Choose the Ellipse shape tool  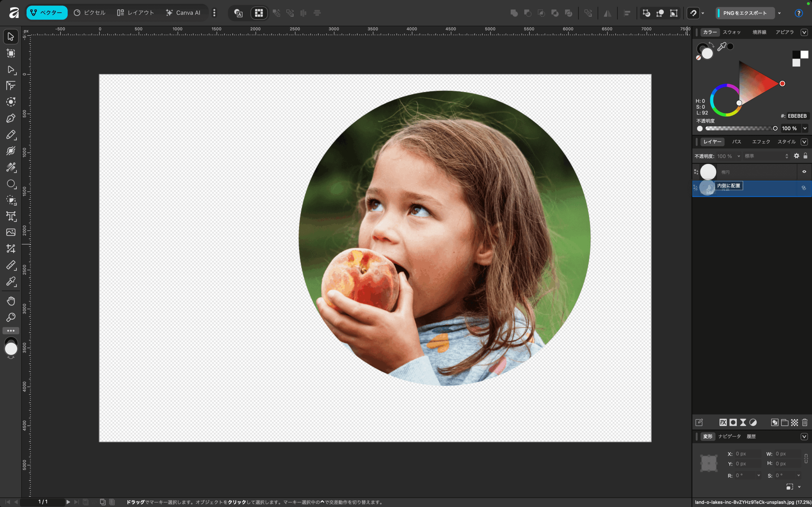tap(11, 184)
